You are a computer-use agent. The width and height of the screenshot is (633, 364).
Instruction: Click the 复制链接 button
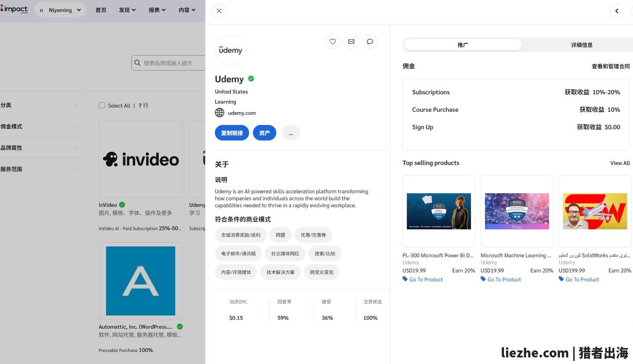click(x=232, y=133)
